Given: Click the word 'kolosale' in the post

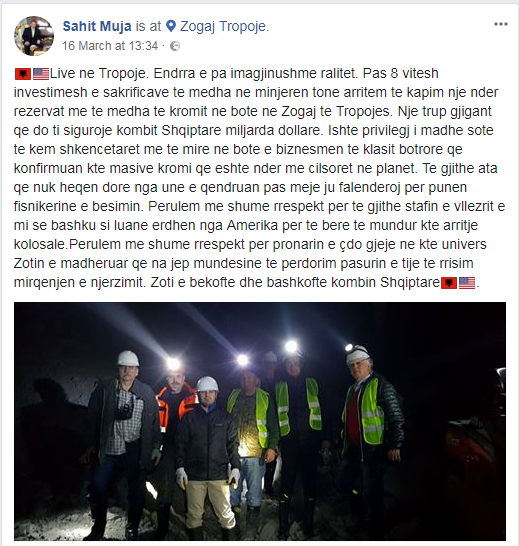Looking at the screenshot, I should click(40, 244).
